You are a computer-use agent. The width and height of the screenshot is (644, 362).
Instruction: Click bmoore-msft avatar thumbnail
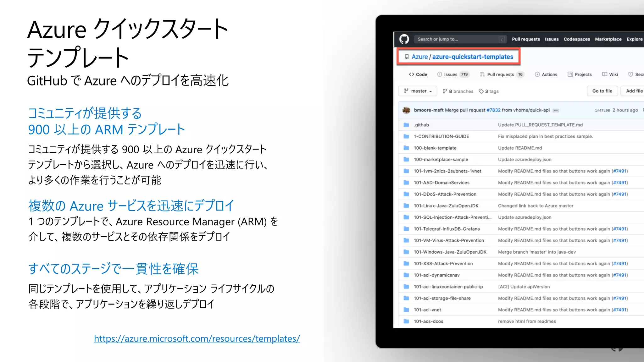tap(406, 110)
